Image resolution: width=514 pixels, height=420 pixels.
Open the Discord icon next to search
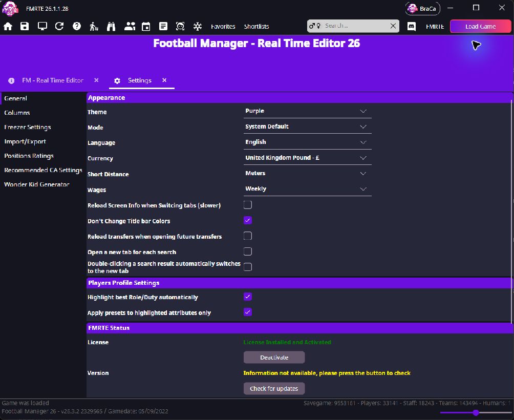pos(412,26)
